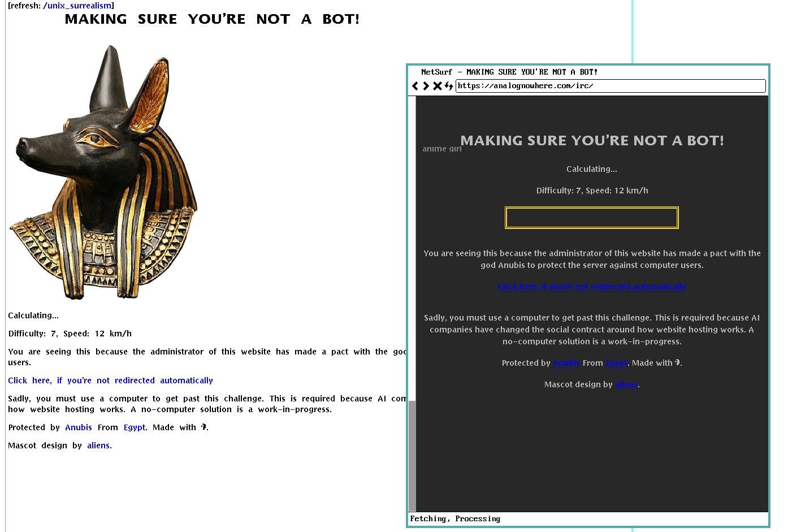Image resolution: width=788 pixels, height=532 pixels.
Task: Open the Anubis link in the dark NetSurf page
Action: point(566,364)
